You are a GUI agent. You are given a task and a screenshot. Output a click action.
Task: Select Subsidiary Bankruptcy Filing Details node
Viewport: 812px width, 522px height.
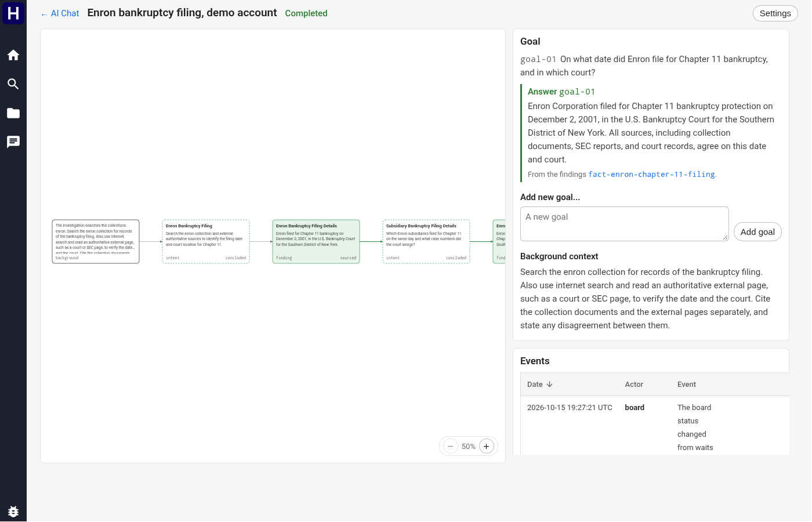(x=426, y=241)
